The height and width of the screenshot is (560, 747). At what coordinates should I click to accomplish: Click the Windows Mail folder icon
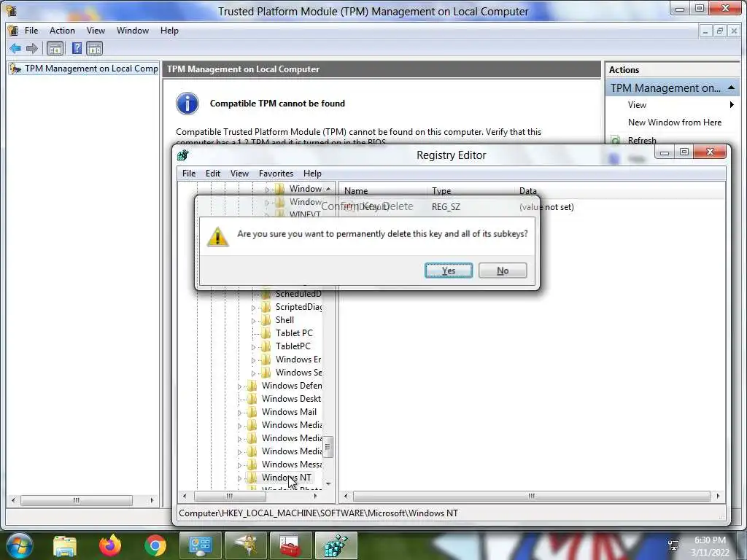tap(252, 412)
